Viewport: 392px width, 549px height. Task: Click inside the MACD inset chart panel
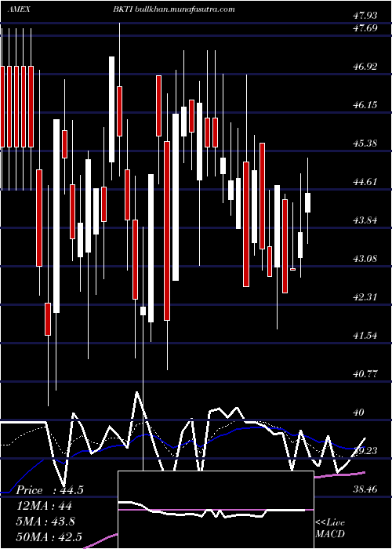point(216,510)
